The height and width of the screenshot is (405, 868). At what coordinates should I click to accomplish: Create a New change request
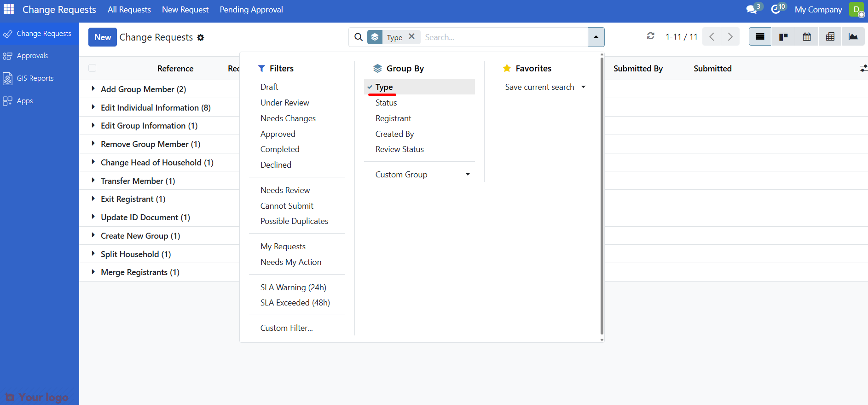(103, 37)
